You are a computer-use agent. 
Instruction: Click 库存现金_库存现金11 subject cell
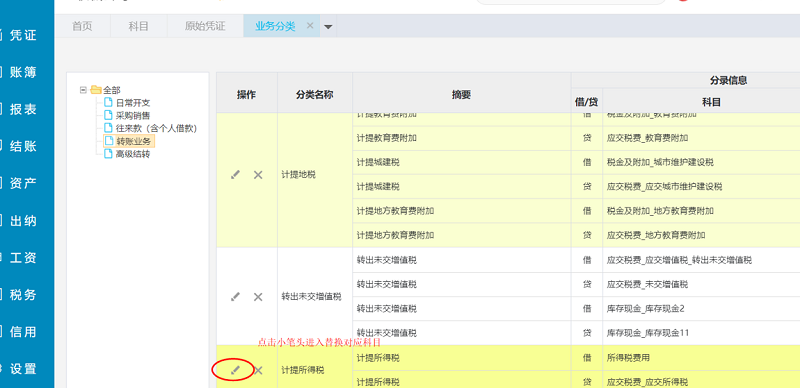pyautogui.click(x=702, y=333)
